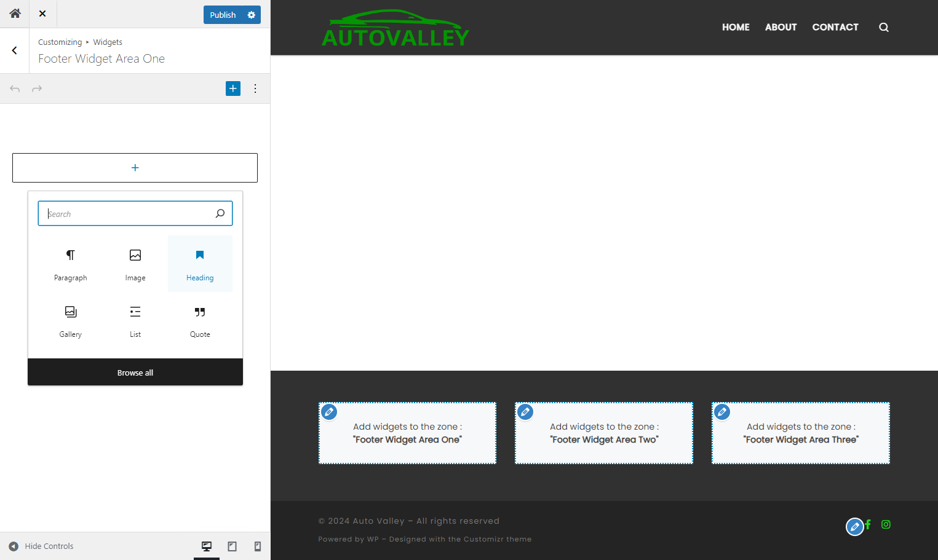Edit Footer Widget Area Three pencil shortcut
Viewport: 938px width, 560px height.
coord(722,412)
